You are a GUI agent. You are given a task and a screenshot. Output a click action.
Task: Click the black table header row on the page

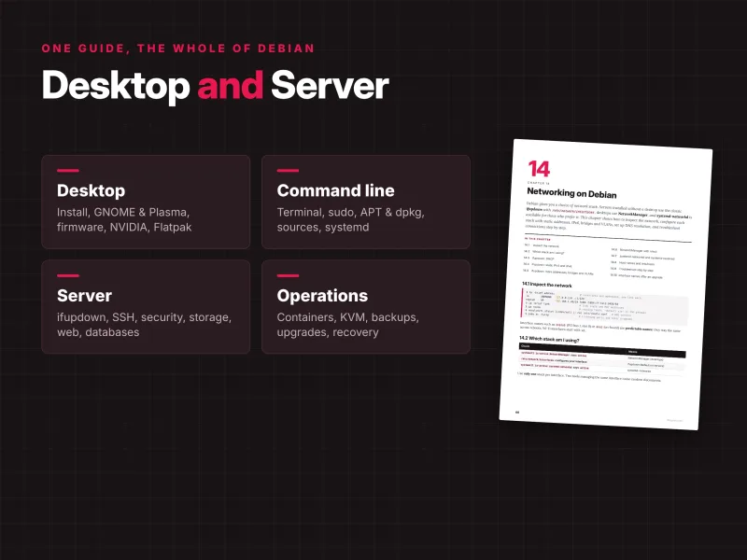point(602,350)
